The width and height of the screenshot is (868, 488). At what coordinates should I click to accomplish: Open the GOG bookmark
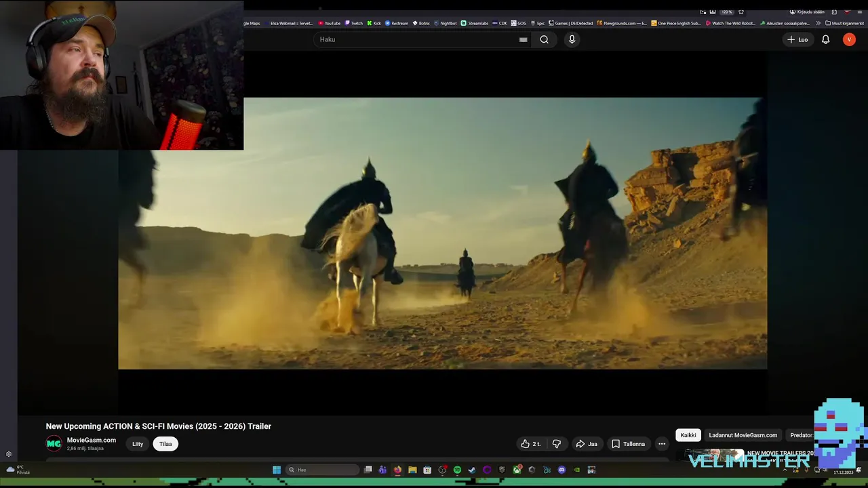click(519, 23)
